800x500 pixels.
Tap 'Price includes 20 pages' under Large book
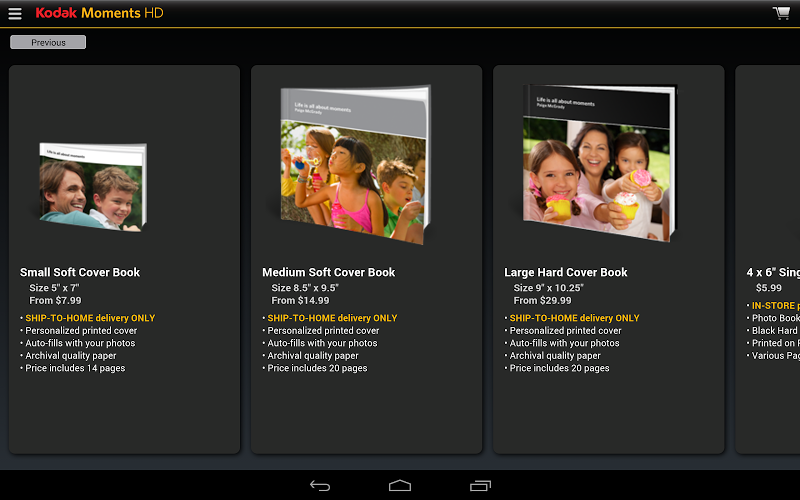[560, 368]
